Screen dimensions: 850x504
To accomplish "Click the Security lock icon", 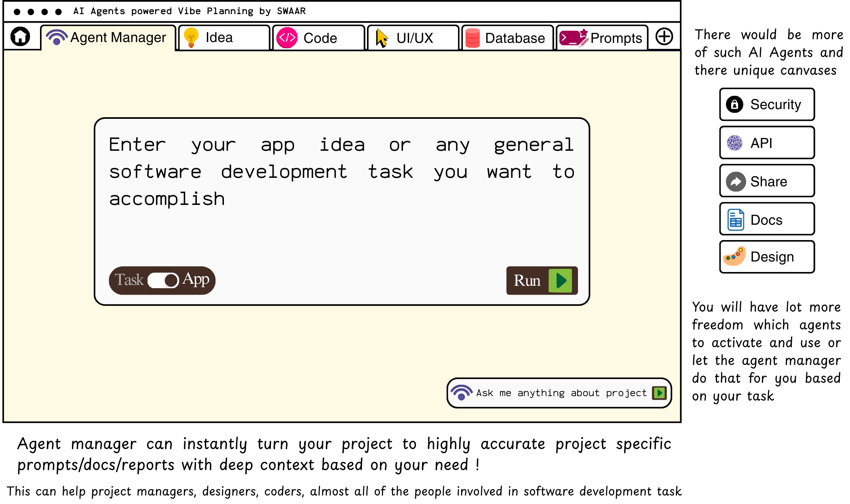I will pyautogui.click(x=735, y=104).
